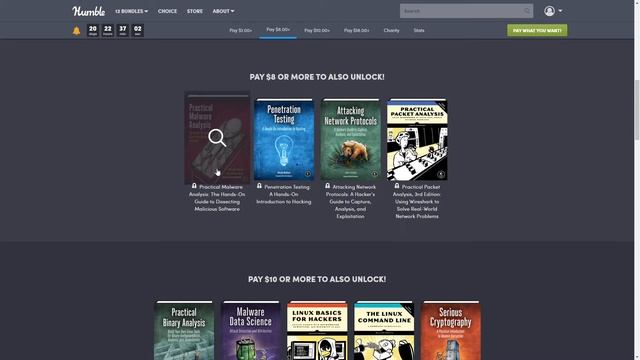Go to Choice in navigation
Viewport: 640px width, 360px height.
tap(167, 11)
